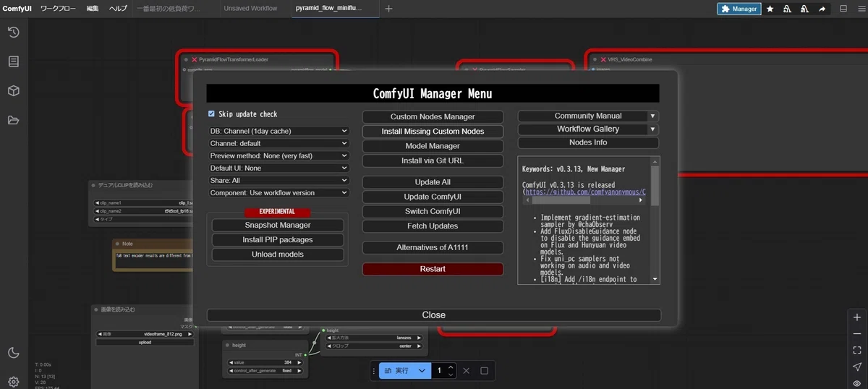Click the Update All button
The height and width of the screenshot is (389, 868).
click(x=433, y=182)
